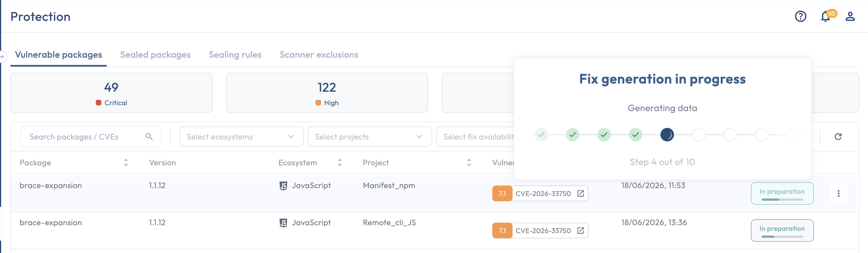This screenshot has width=868, height=253.
Task: Open Select projects dropdown
Action: [x=370, y=137]
